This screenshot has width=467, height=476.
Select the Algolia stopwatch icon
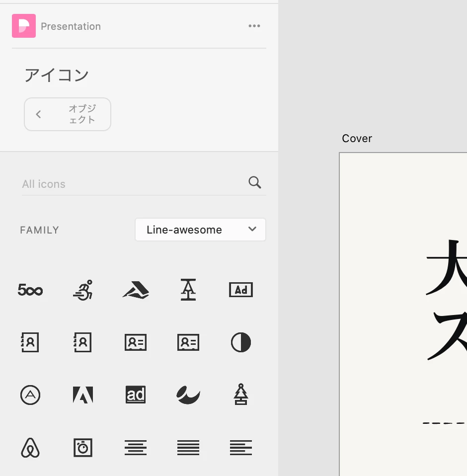[x=83, y=448]
